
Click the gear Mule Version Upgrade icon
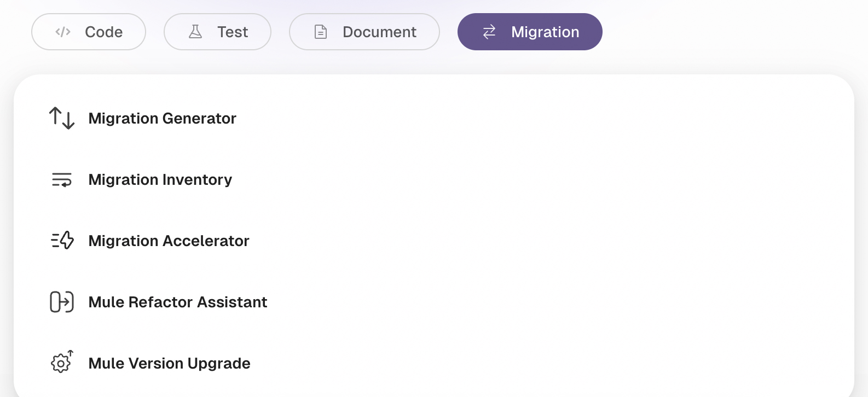point(62,362)
